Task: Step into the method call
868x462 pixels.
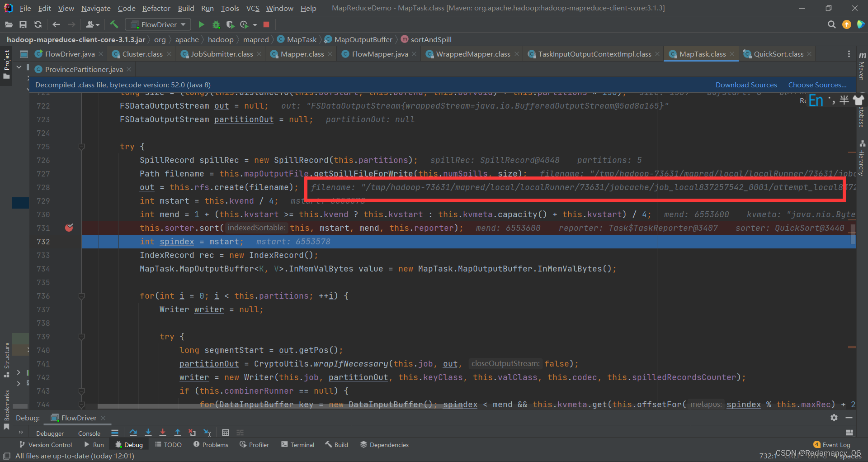Action: click(x=148, y=433)
